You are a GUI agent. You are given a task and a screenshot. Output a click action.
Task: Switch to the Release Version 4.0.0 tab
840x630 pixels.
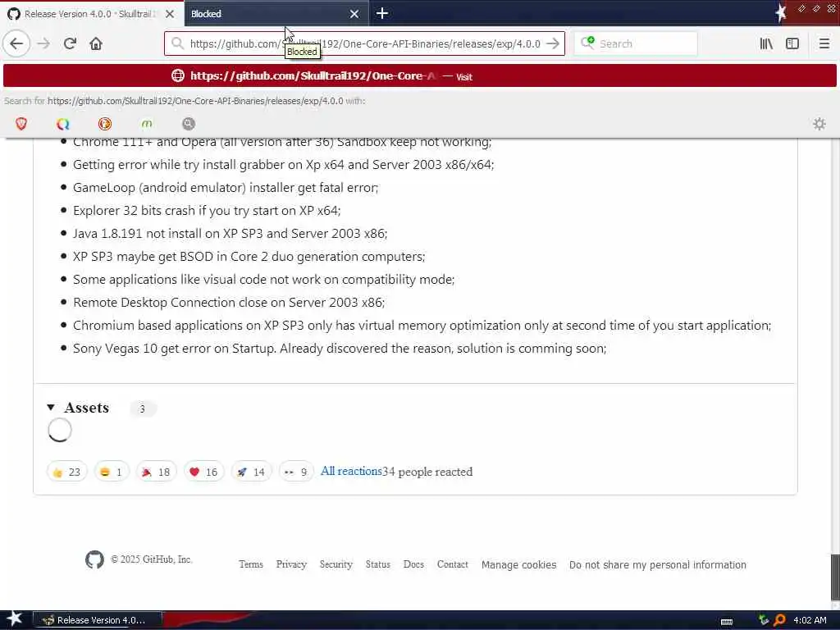point(91,13)
